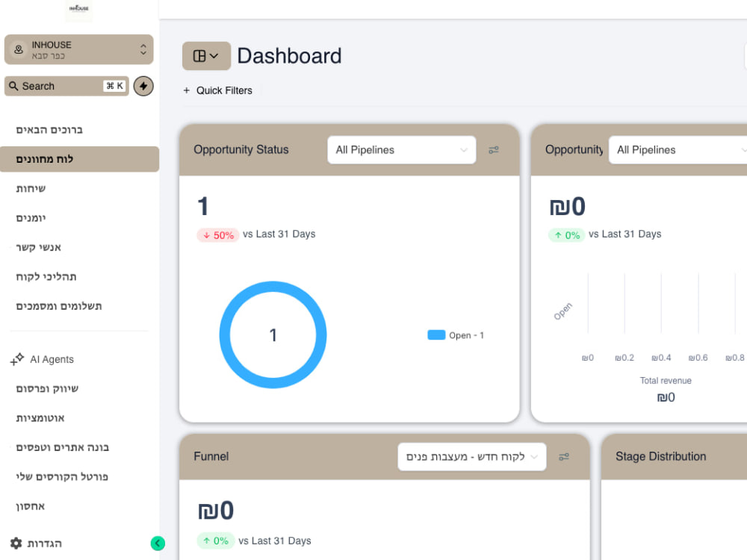Click the lightning bolt quick actions icon
This screenshot has width=747, height=560.
pos(143,86)
